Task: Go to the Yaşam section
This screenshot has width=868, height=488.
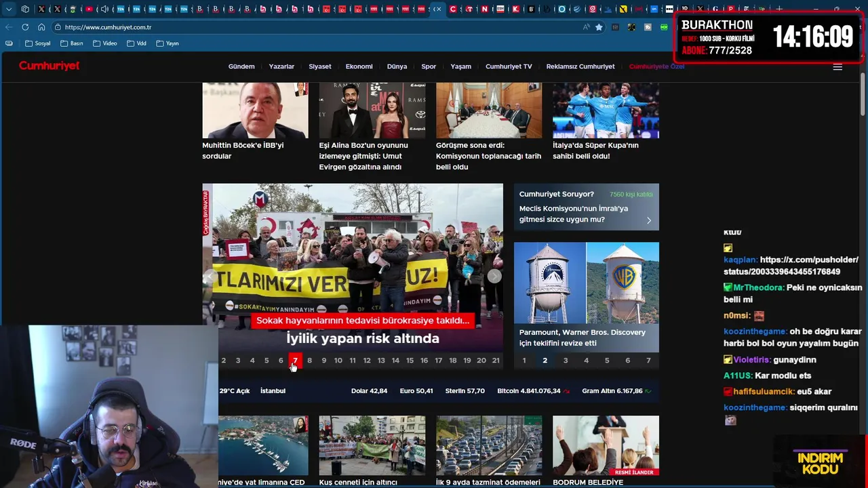Action: 460,66
